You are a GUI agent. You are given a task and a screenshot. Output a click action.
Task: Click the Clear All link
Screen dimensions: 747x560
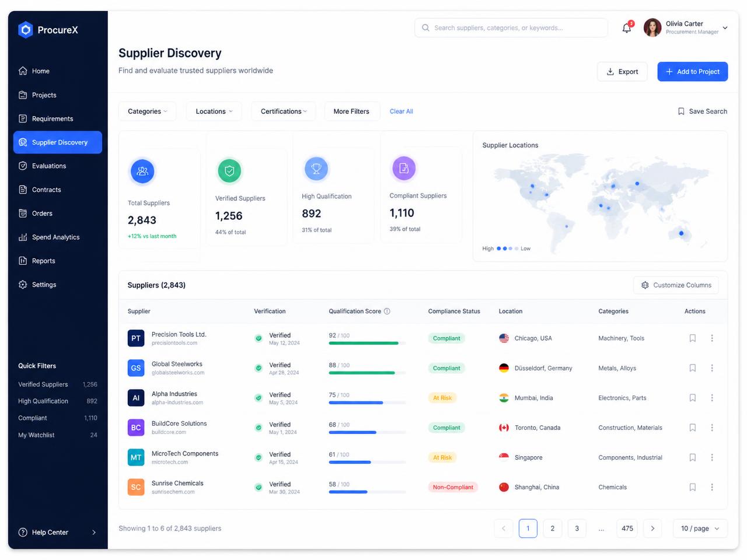click(402, 111)
